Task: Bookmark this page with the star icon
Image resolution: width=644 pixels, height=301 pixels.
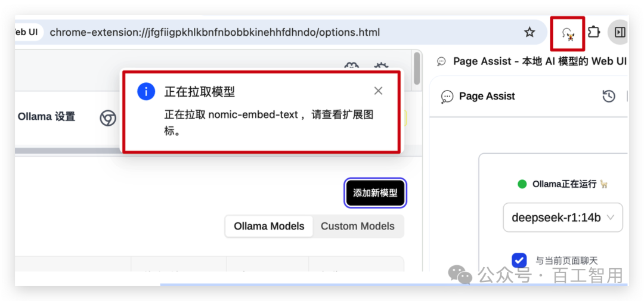Action: click(530, 32)
